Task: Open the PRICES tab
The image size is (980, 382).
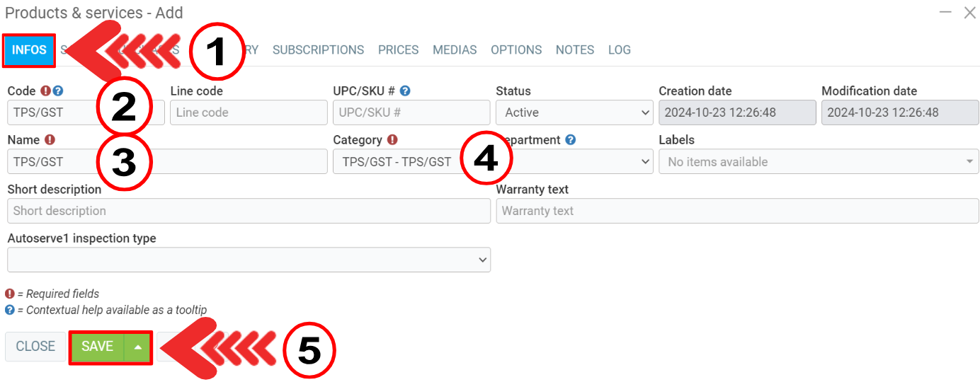Action: point(398,50)
